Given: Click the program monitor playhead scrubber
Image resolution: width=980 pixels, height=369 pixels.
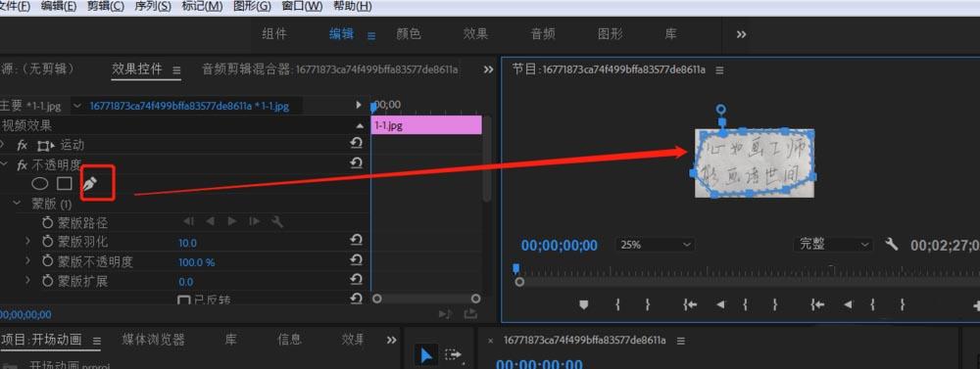Looking at the screenshot, I should tap(515, 268).
